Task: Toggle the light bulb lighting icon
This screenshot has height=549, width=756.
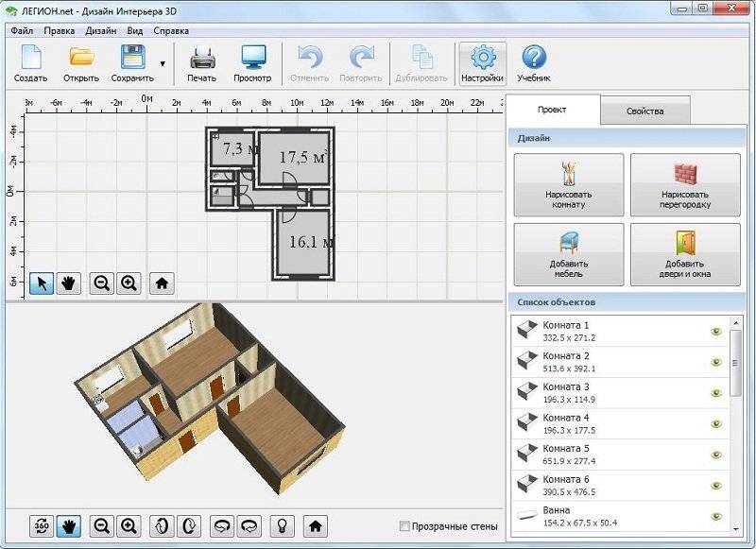Action: coord(283,526)
